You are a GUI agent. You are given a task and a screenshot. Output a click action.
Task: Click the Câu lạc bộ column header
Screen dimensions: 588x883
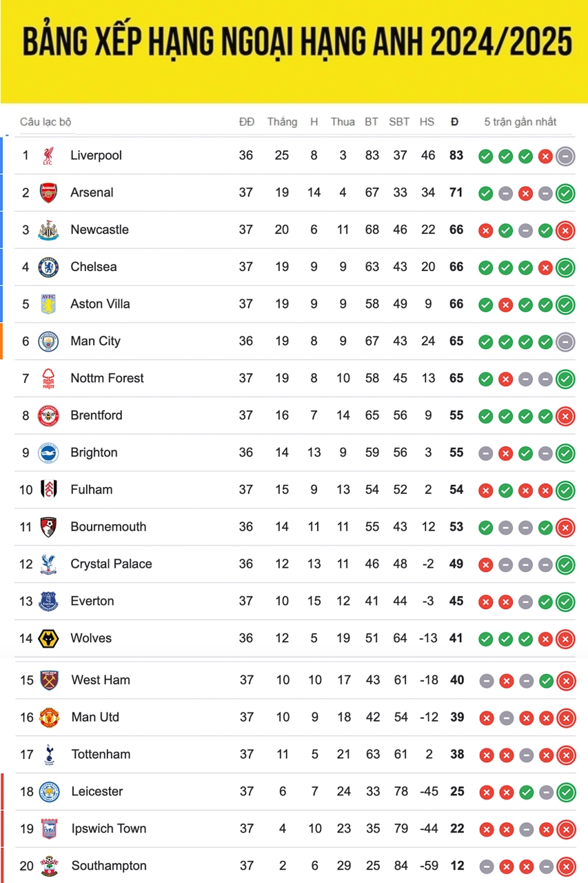click(45, 122)
